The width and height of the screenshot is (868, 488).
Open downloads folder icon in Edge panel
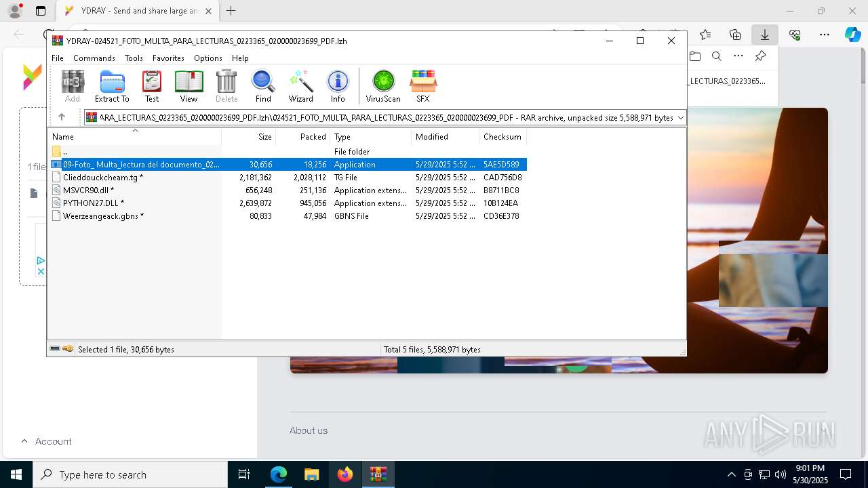(x=695, y=56)
